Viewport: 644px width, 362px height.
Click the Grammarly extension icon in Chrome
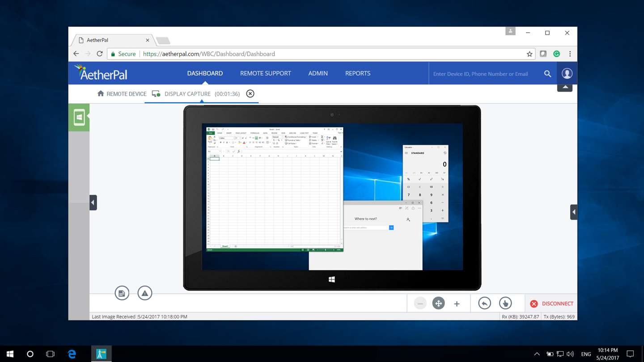[556, 54]
